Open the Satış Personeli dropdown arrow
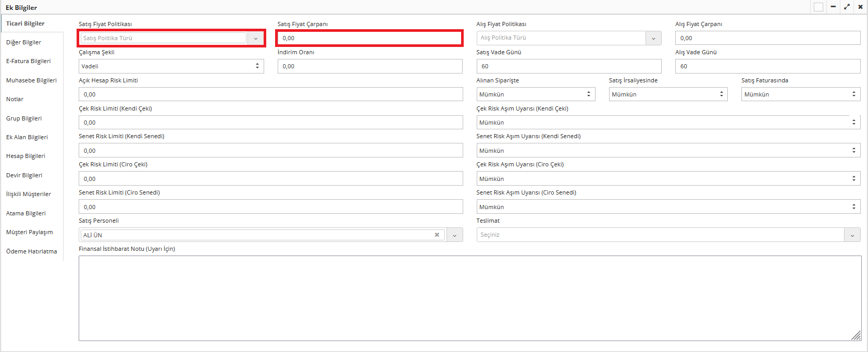Image resolution: width=868 pixels, height=352 pixels. pyautogui.click(x=454, y=235)
